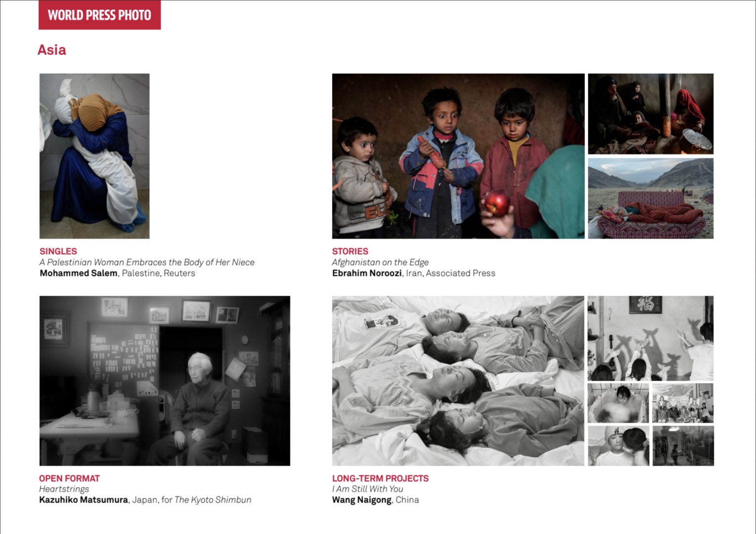Select the women cooking in dark room photo

[x=651, y=114]
